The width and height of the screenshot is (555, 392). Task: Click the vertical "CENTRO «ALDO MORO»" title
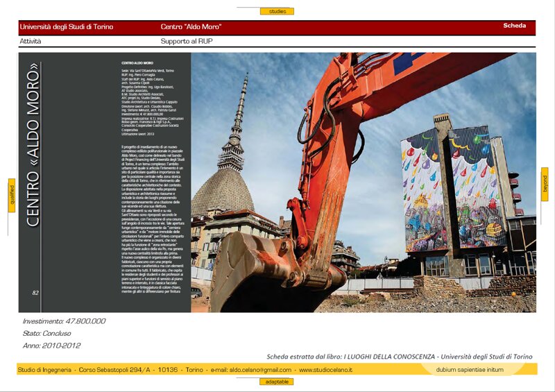[32, 144]
